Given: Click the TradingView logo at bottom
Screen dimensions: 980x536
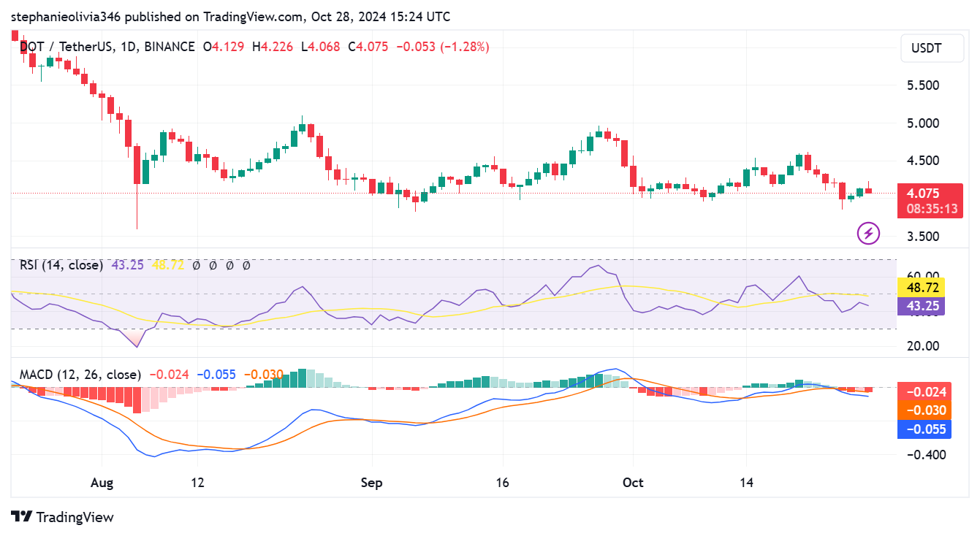Looking at the screenshot, I should (63, 517).
